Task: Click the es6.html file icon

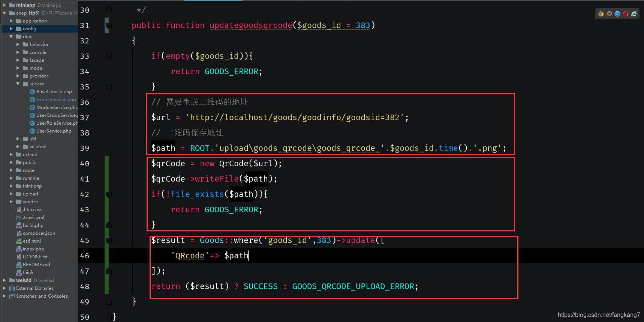Action: point(19,241)
